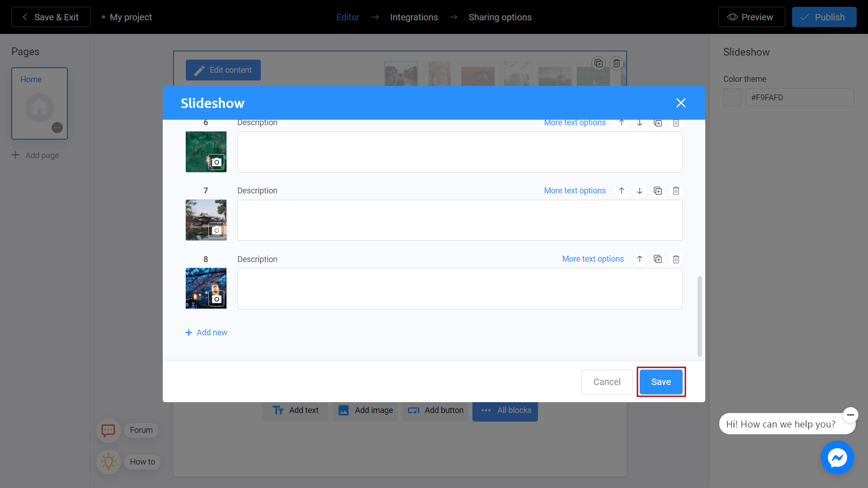Click More text options for slide 8
Viewport: 868px width, 488px height.
(593, 259)
